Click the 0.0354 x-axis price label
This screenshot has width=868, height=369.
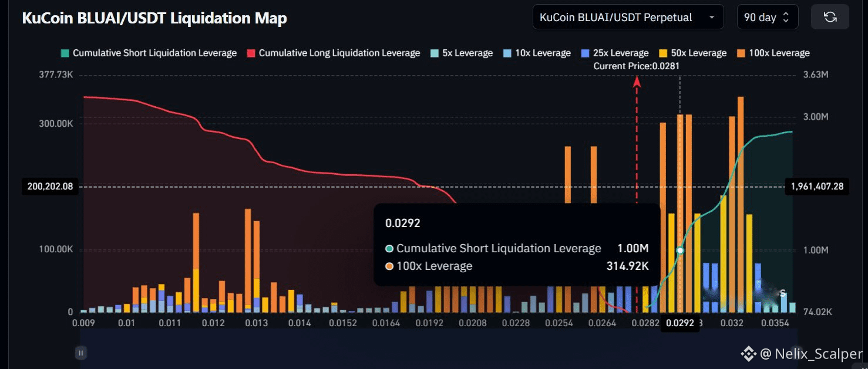pyautogui.click(x=776, y=323)
